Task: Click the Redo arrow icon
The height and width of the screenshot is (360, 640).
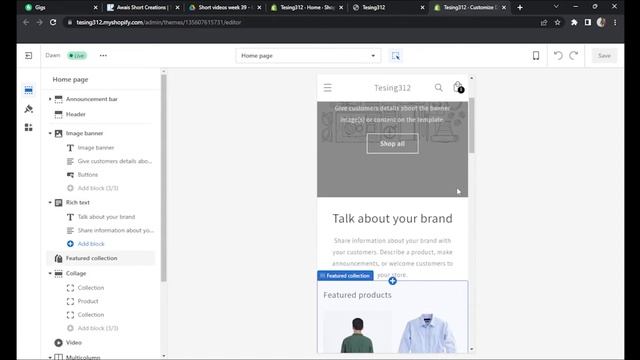Action: pyautogui.click(x=573, y=56)
